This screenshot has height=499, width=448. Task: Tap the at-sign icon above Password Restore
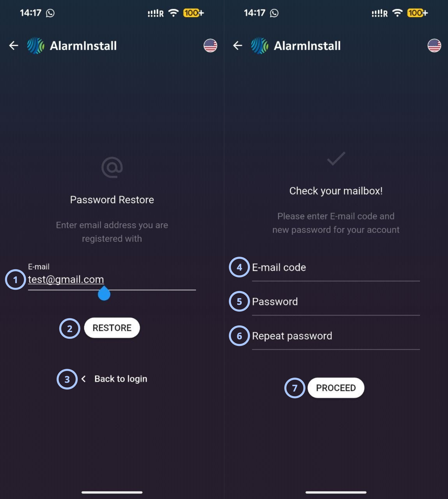coord(112,167)
